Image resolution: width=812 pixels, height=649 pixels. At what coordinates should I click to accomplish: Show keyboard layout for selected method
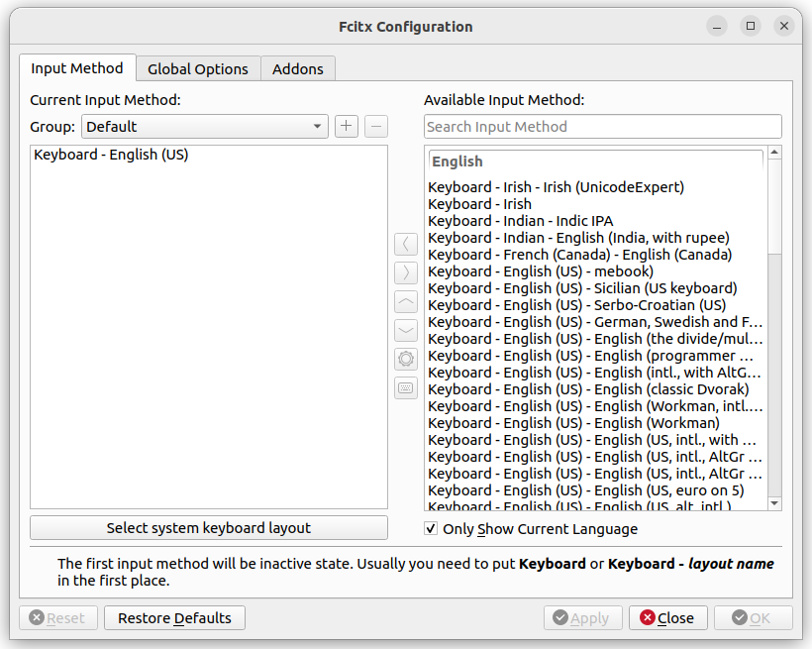pos(405,387)
